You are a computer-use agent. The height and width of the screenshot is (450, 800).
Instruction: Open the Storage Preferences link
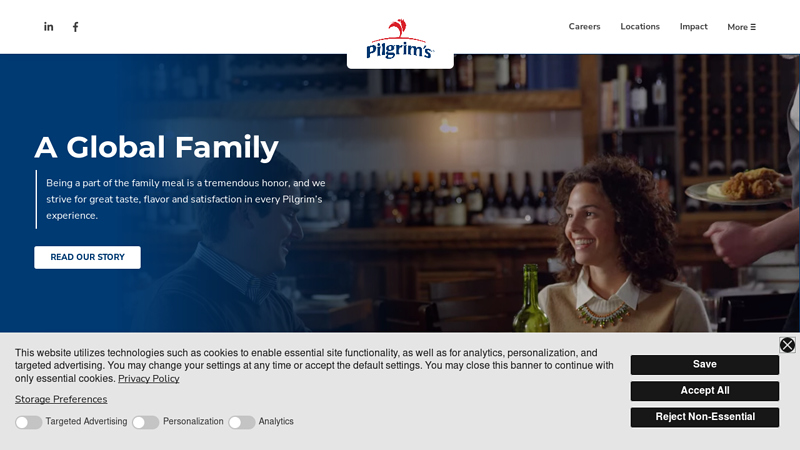click(61, 399)
